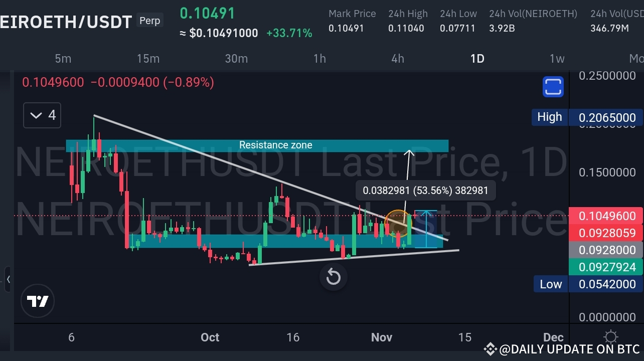The width and height of the screenshot is (644, 361).
Task: Expand the 24h Vol(USD) column
Action: 616,14
